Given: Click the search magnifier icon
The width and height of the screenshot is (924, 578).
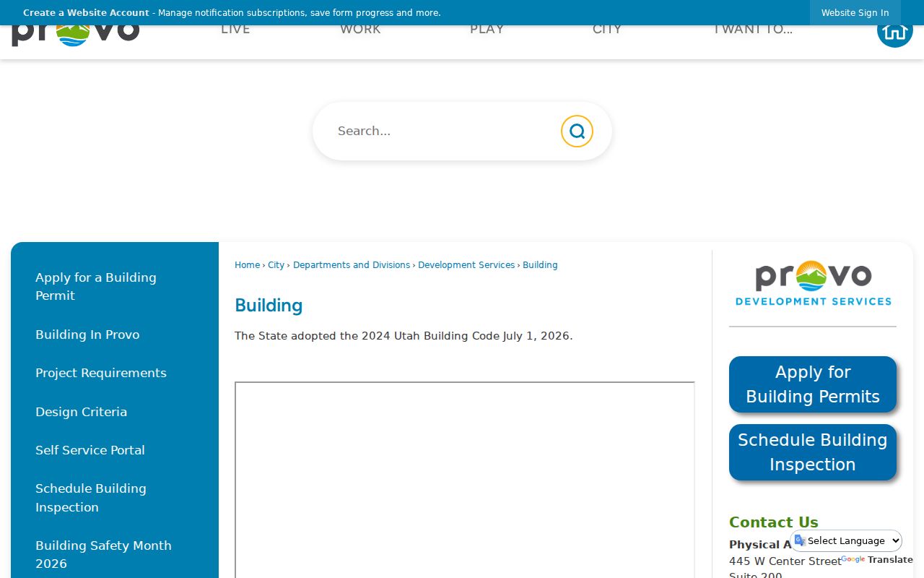Looking at the screenshot, I should [x=577, y=131].
